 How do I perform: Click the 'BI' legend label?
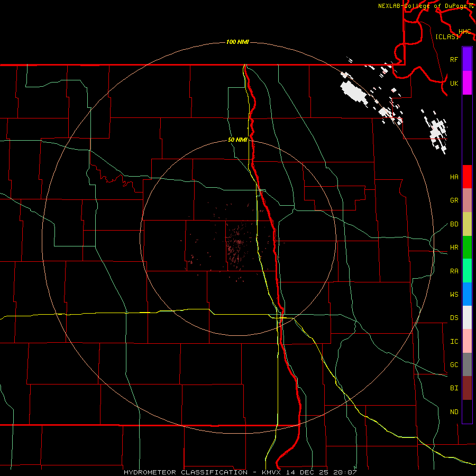coord(454,388)
